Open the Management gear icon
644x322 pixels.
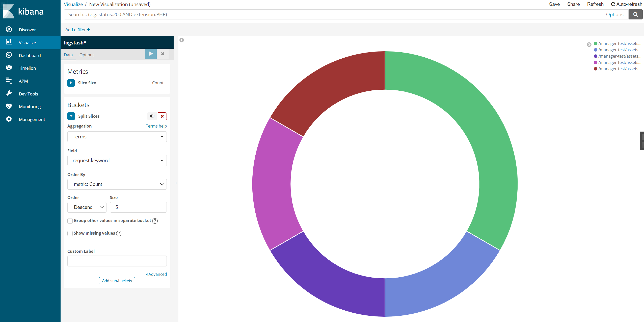pos(9,119)
